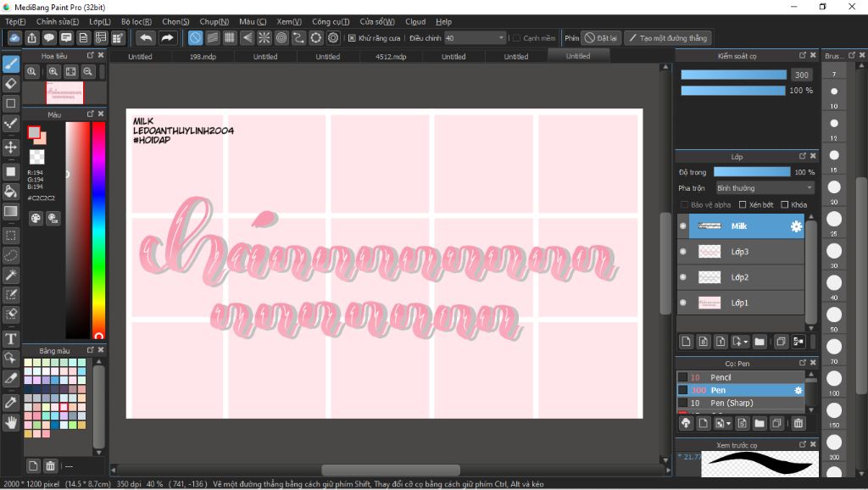Choose the Gradient tool

click(10, 211)
